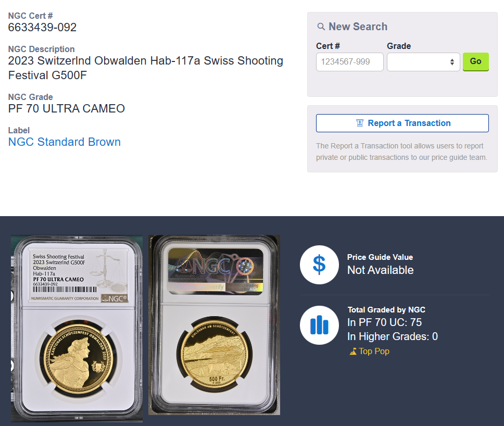The width and height of the screenshot is (504, 426).
Task: Click the Report a Transaction button
Action: [x=402, y=123]
